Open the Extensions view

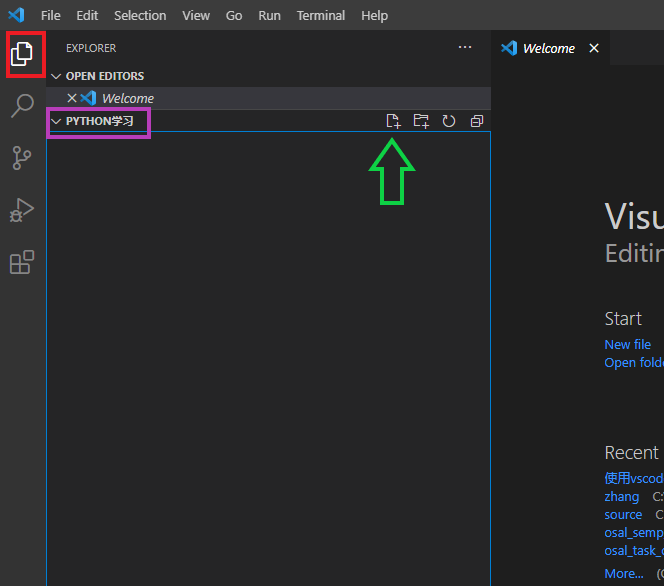[x=22, y=262]
